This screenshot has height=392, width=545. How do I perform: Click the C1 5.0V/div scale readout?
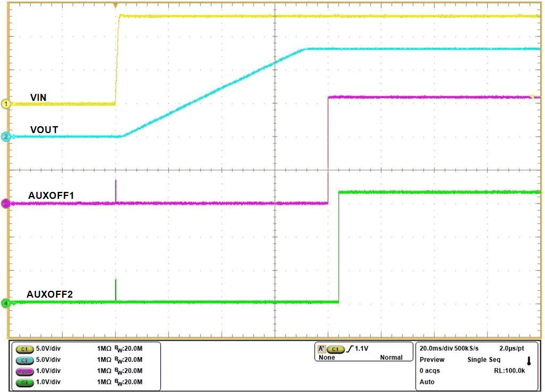click(x=48, y=349)
